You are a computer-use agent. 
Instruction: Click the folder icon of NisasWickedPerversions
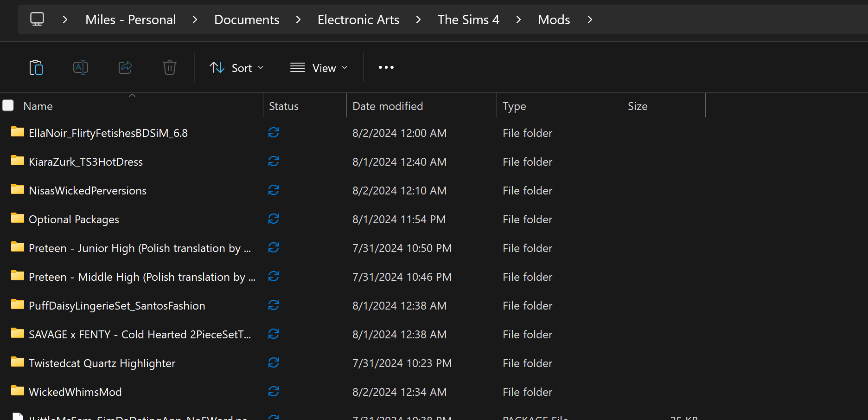click(18, 189)
